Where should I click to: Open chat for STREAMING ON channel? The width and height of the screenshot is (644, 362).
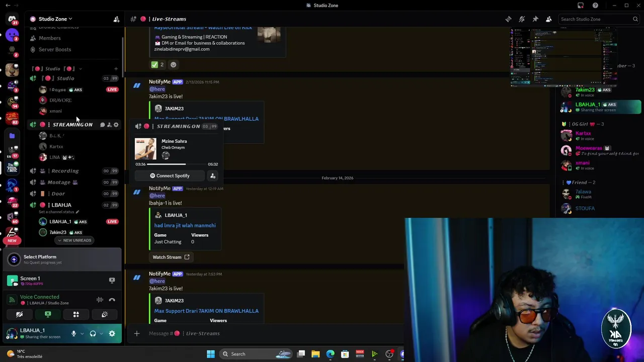(x=102, y=125)
